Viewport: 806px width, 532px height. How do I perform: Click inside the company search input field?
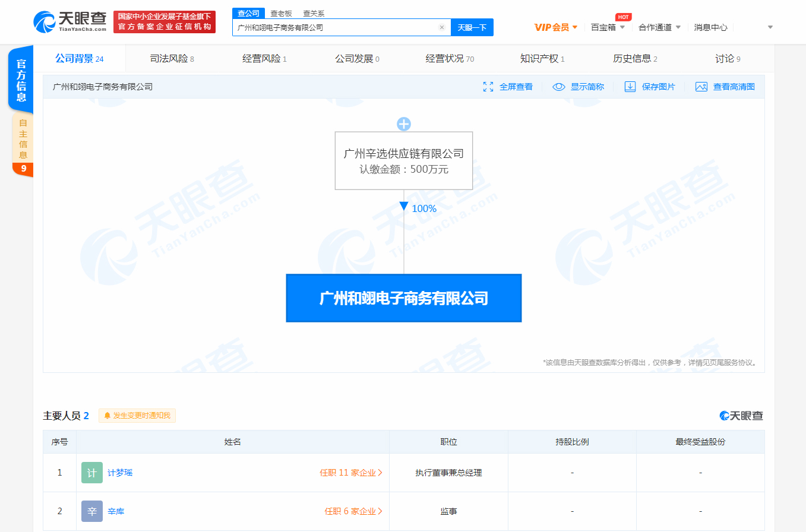point(333,27)
